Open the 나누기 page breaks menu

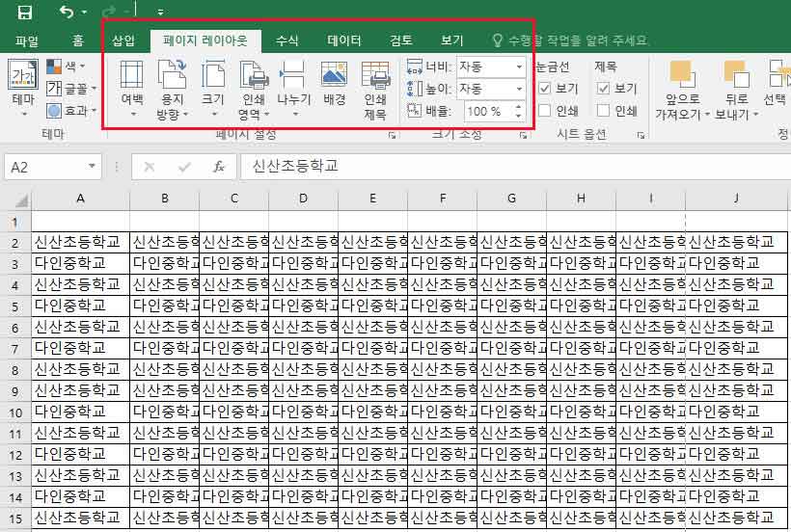point(294,90)
